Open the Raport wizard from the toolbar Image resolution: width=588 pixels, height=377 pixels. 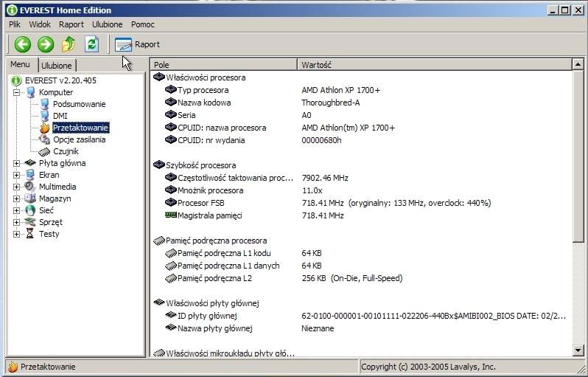tap(137, 45)
